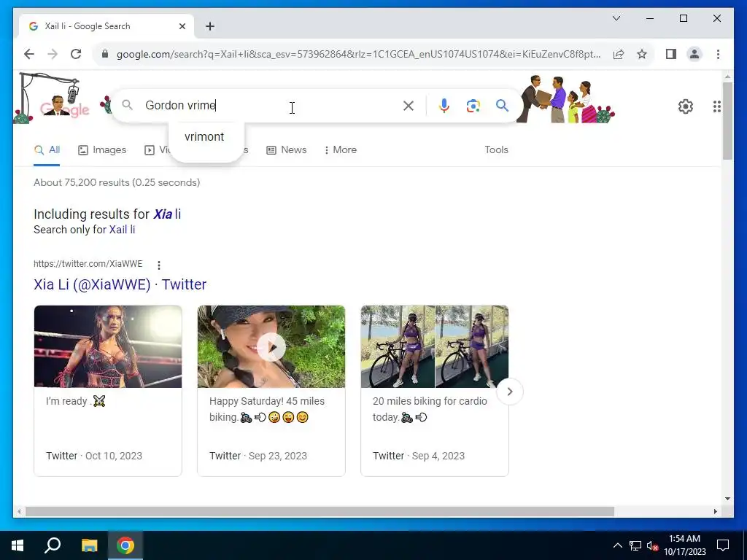Switch to the Images tab
747x560 pixels.
[x=102, y=150]
